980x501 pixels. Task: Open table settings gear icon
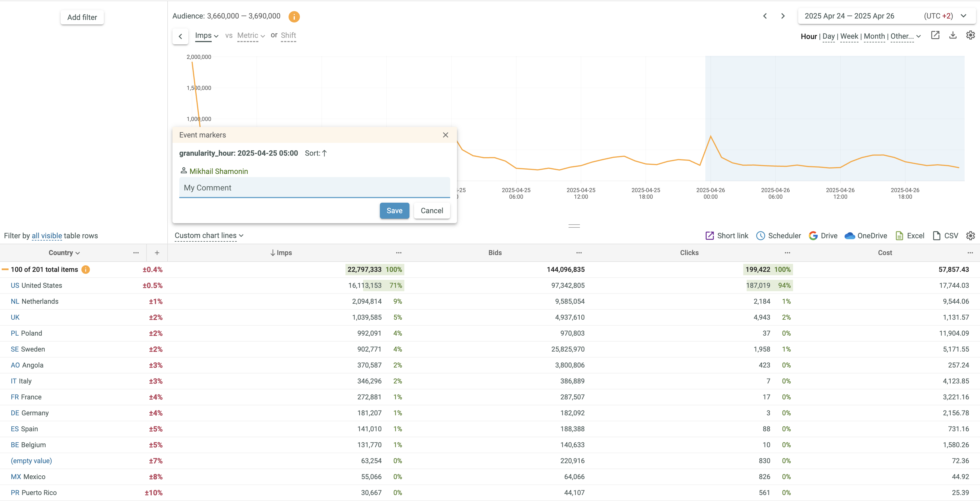pos(971,236)
